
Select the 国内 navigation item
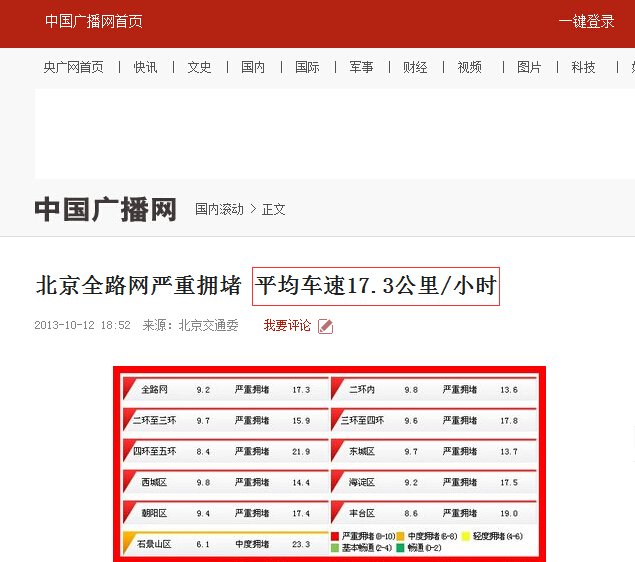[x=253, y=67]
